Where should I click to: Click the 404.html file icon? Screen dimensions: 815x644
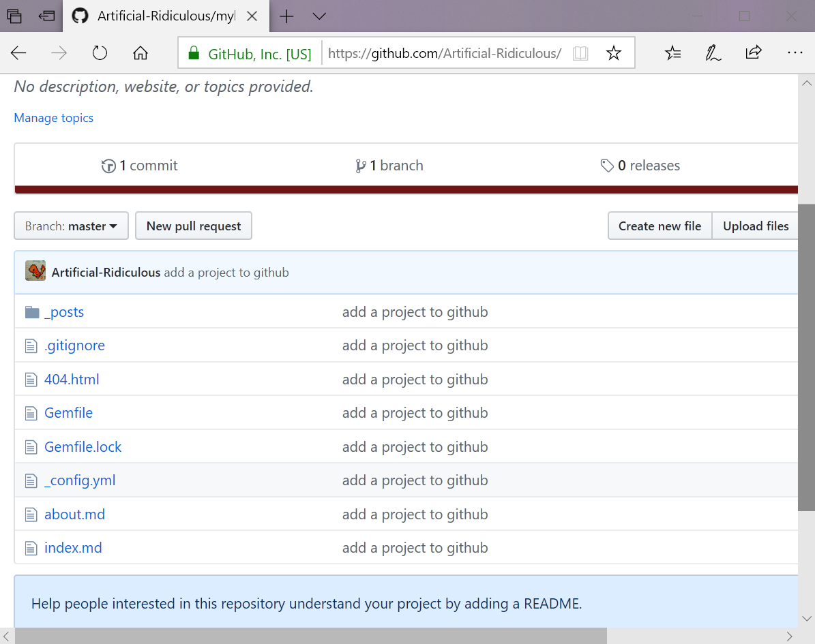coord(31,380)
